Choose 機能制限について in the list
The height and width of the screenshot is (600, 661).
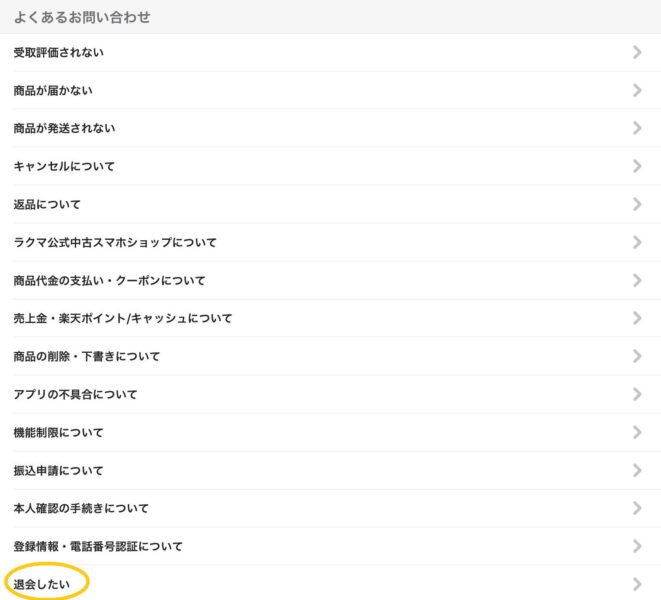(x=330, y=432)
